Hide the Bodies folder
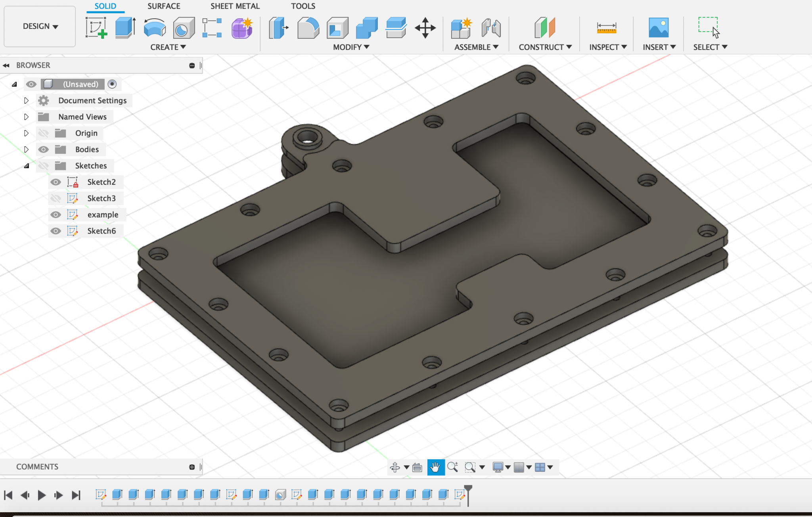The image size is (812, 517). (x=43, y=149)
